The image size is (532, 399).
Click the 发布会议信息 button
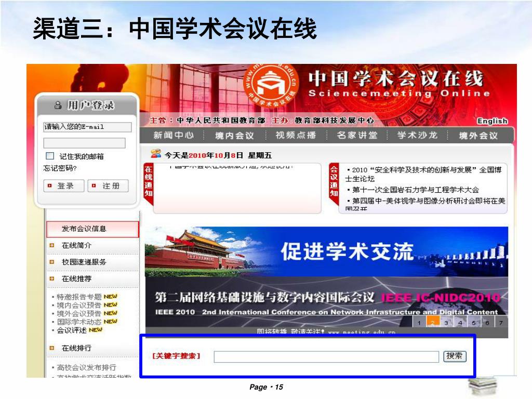pos(92,229)
